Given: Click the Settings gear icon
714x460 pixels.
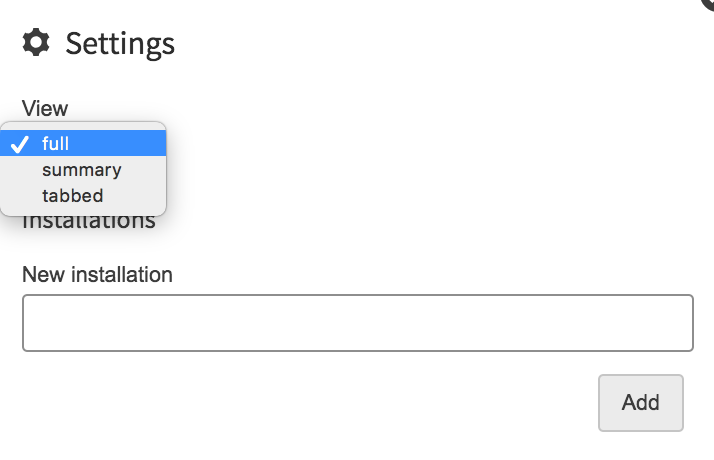Looking at the screenshot, I should pos(36,42).
